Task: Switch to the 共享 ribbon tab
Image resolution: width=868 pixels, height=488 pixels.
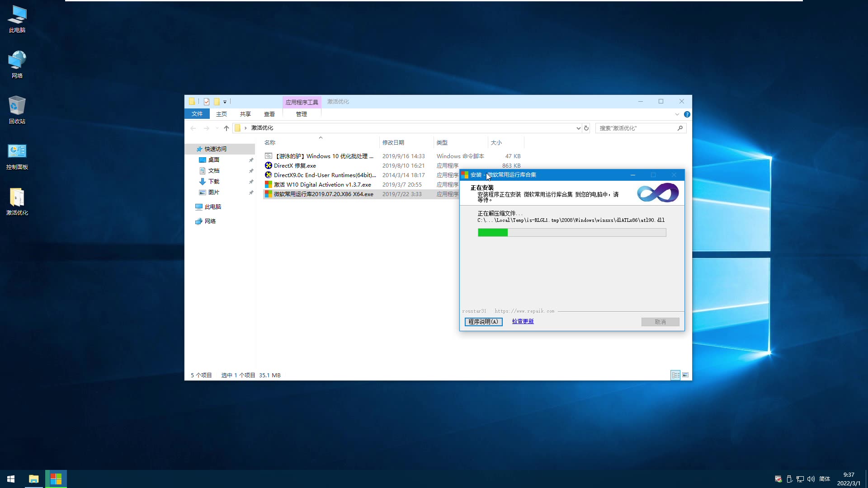Action: pos(245,114)
